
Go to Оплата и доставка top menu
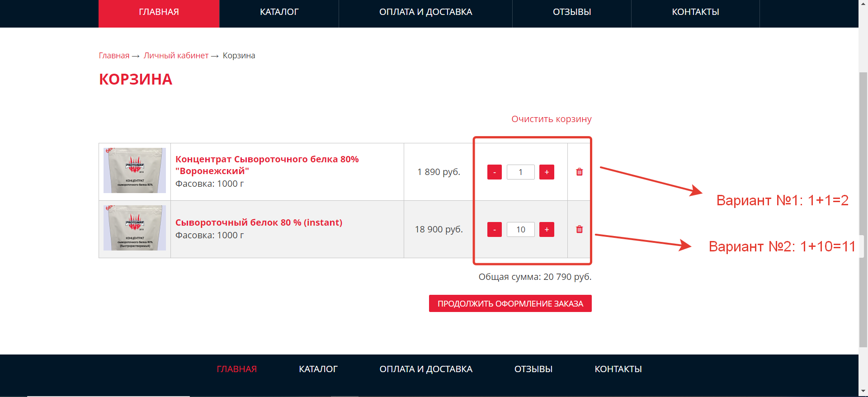pos(425,12)
